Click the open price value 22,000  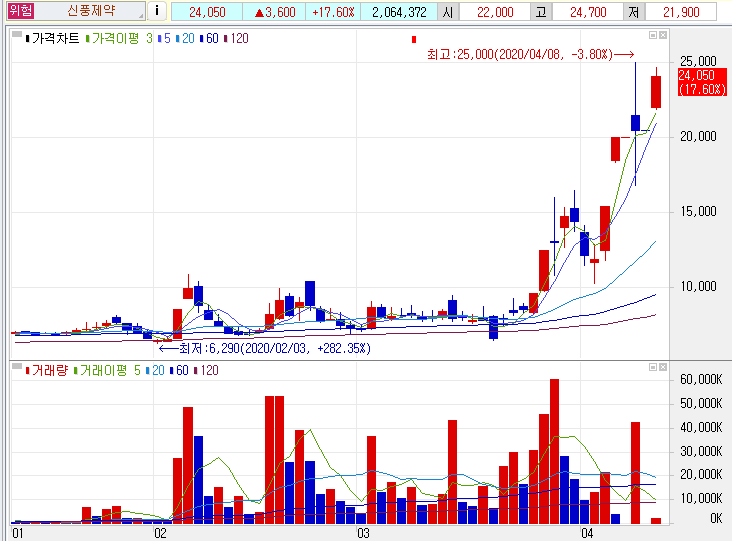[495, 12]
